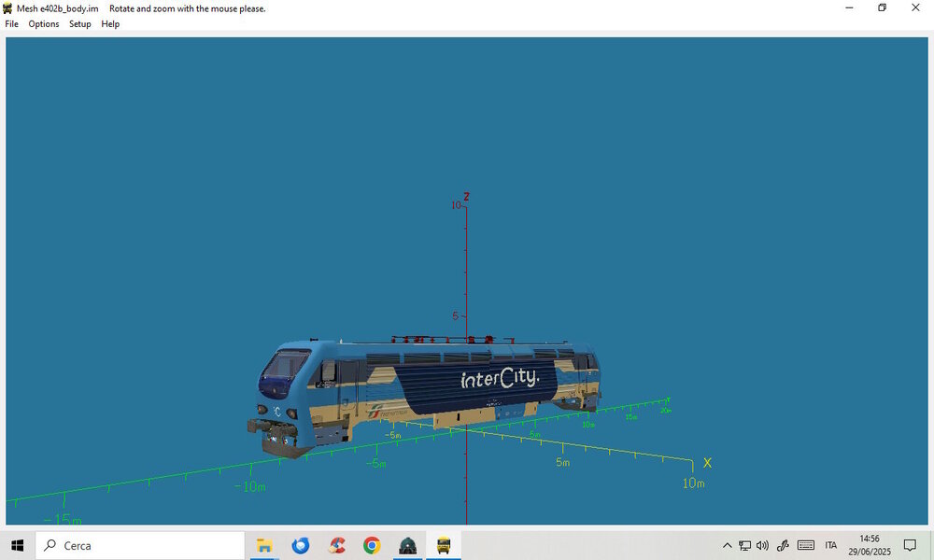This screenshot has height=560, width=934.
Task: Switch to the dark locomotive taskbar app
Action: 407,545
